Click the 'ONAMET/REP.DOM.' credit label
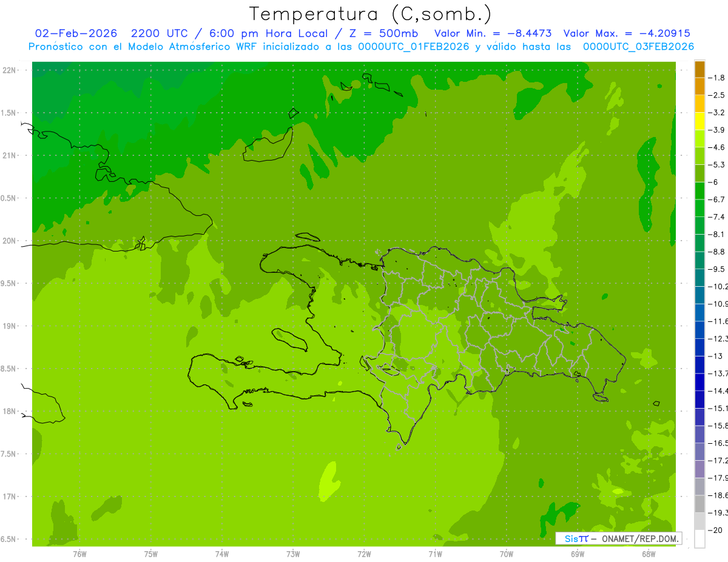Viewport: 728px width, 562px height. (639, 538)
